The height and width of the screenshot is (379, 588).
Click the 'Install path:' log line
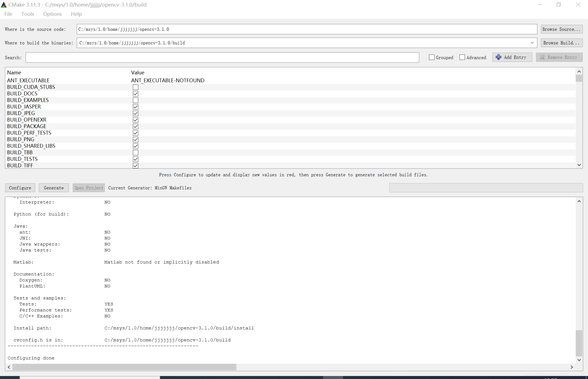134,328
